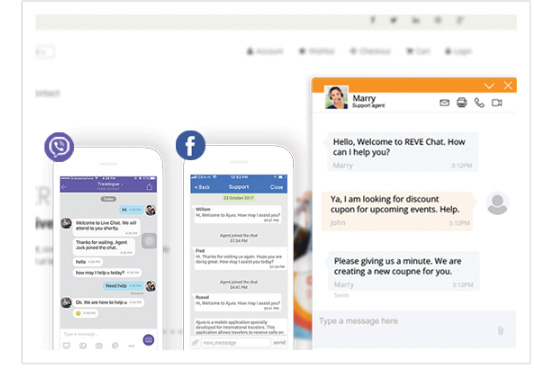Tap the sticker icon in Viber bottom bar

coord(67,346)
